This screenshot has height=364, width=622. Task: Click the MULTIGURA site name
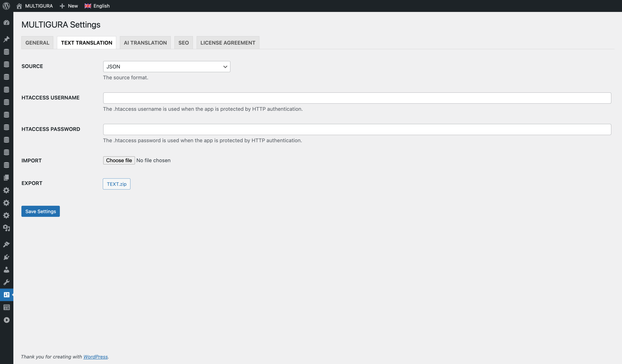click(x=39, y=6)
